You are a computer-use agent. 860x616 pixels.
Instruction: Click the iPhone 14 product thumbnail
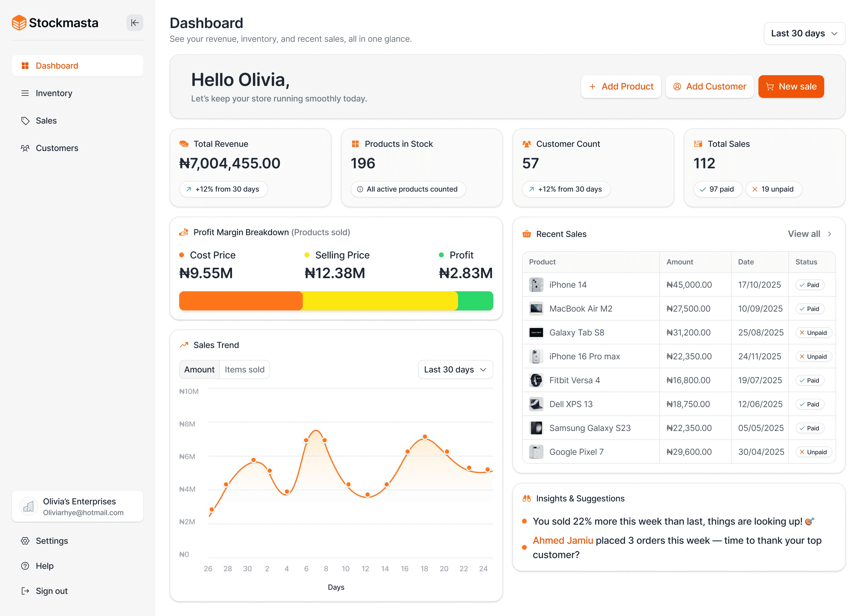click(536, 285)
